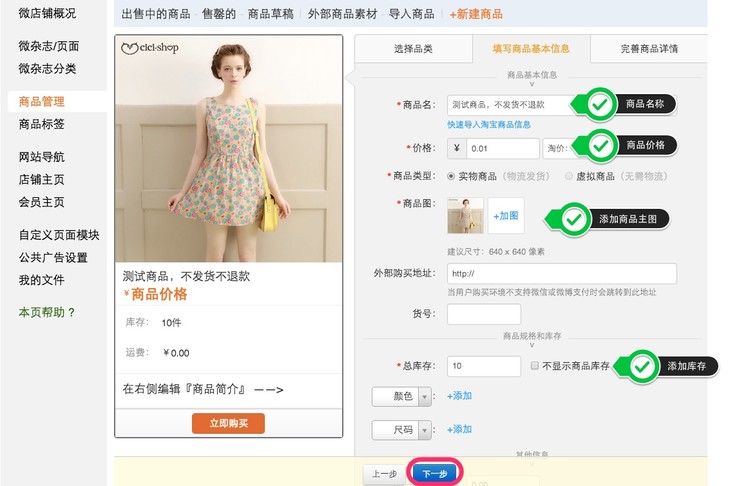Select the 实物商品 radio button
This screenshot has height=486, width=730.
pos(451,176)
